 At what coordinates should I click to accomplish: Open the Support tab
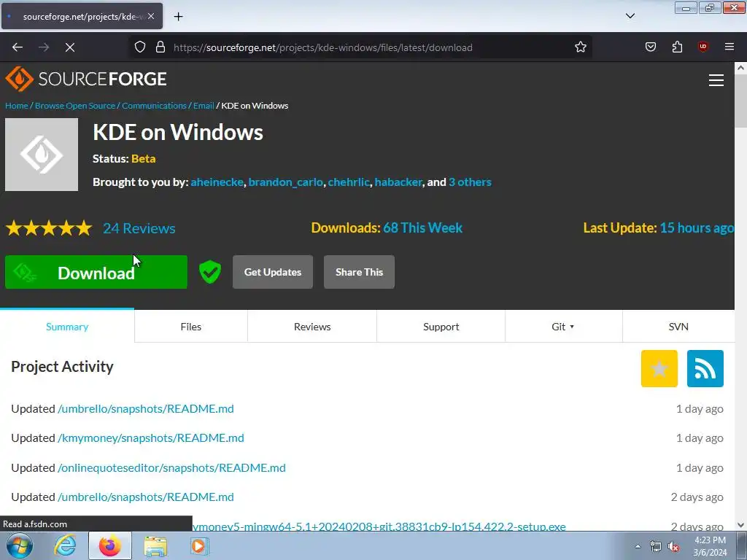pos(441,326)
